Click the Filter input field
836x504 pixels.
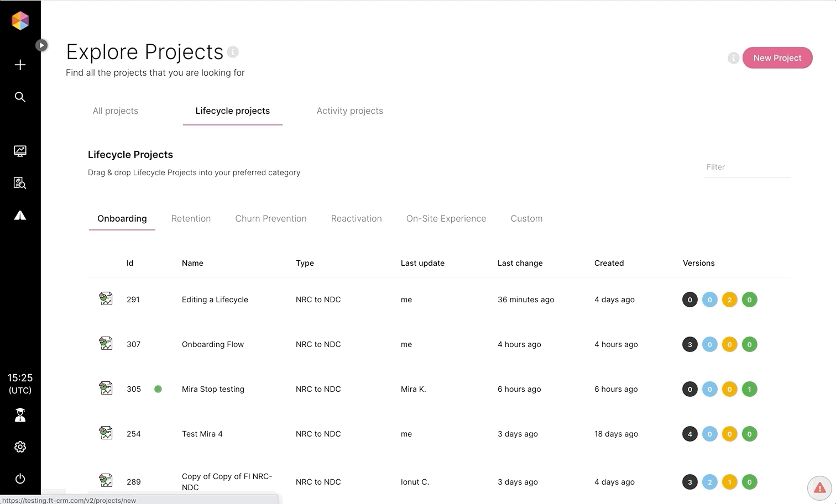point(746,167)
